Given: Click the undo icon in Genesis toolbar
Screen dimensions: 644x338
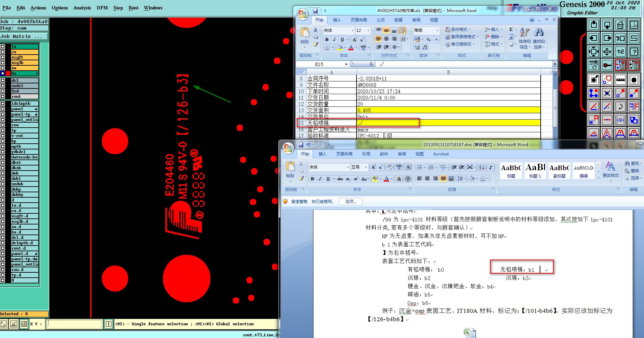Looking at the screenshot, I should tap(621, 38).
